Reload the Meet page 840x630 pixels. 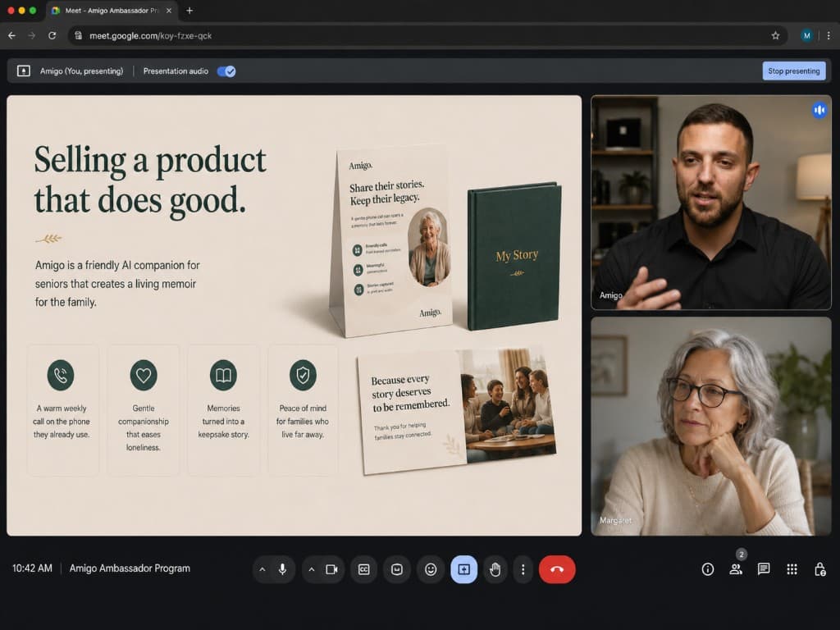click(x=52, y=35)
